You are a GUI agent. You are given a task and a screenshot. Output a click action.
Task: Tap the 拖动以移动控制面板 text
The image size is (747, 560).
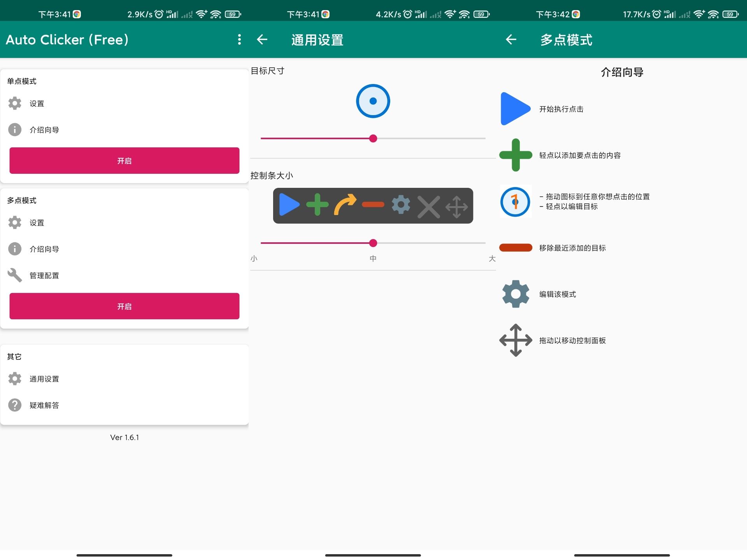pyautogui.click(x=573, y=341)
